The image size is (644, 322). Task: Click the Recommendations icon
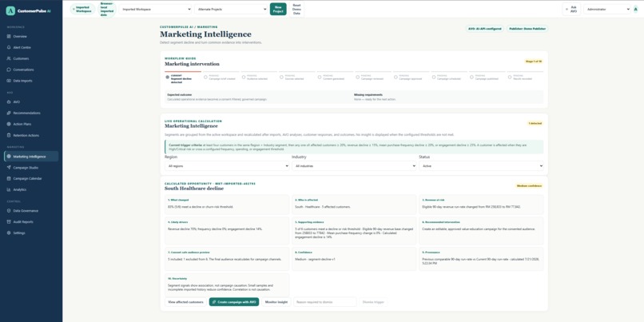9,113
